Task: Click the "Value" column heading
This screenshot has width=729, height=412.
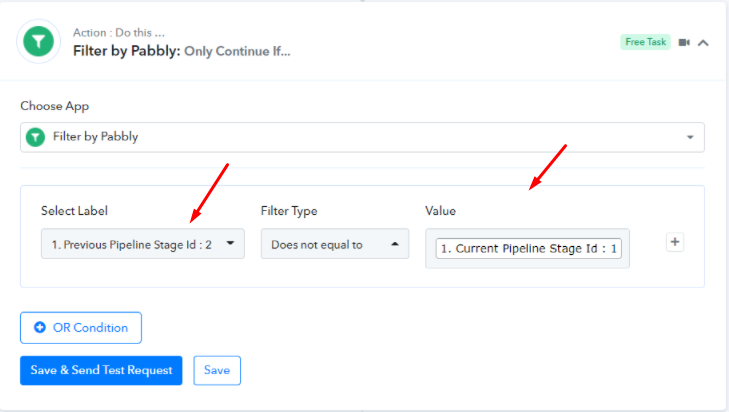Action: tap(440, 211)
